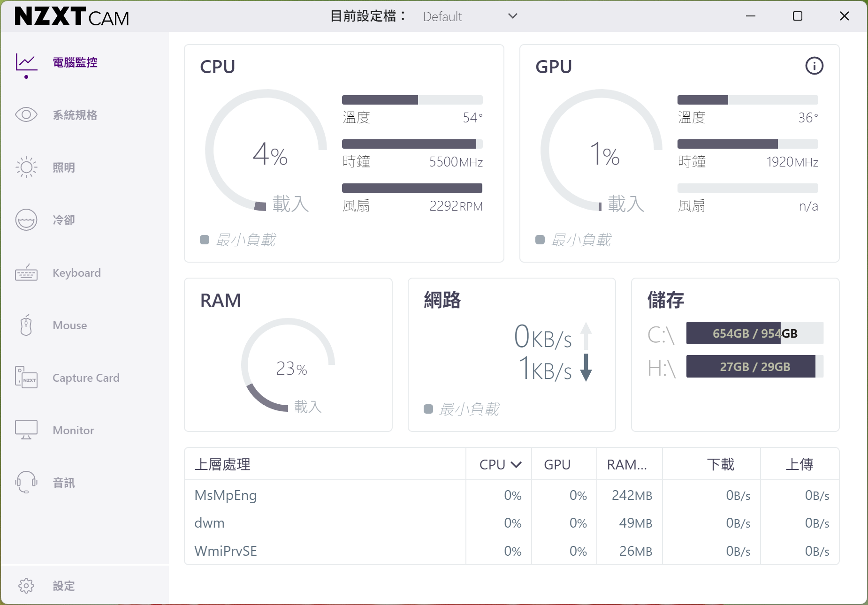The width and height of the screenshot is (868, 605).
Task: Click the eye icon for 系統規格
Action: pyautogui.click(x=26, y=115)
